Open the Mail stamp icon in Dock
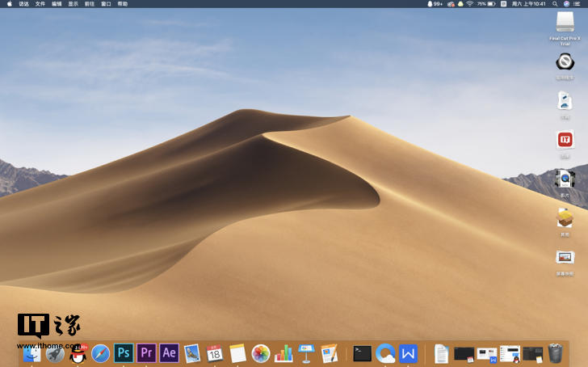 point(192,353)
